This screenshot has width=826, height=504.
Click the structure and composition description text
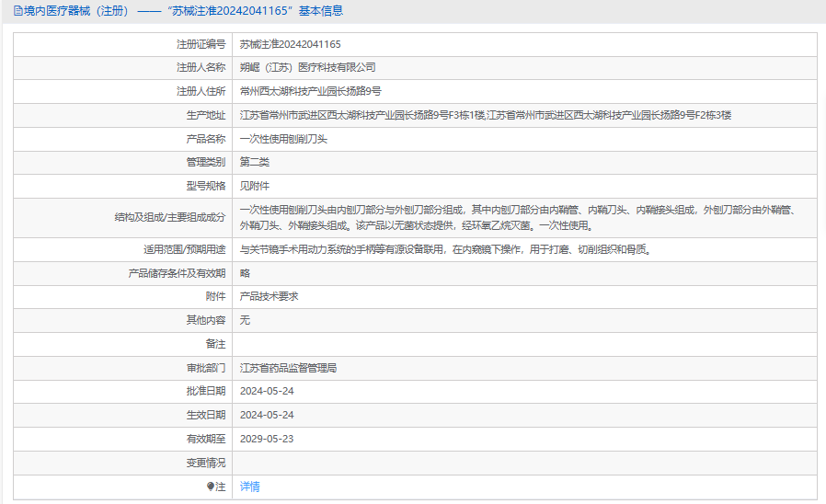[515, 217]
